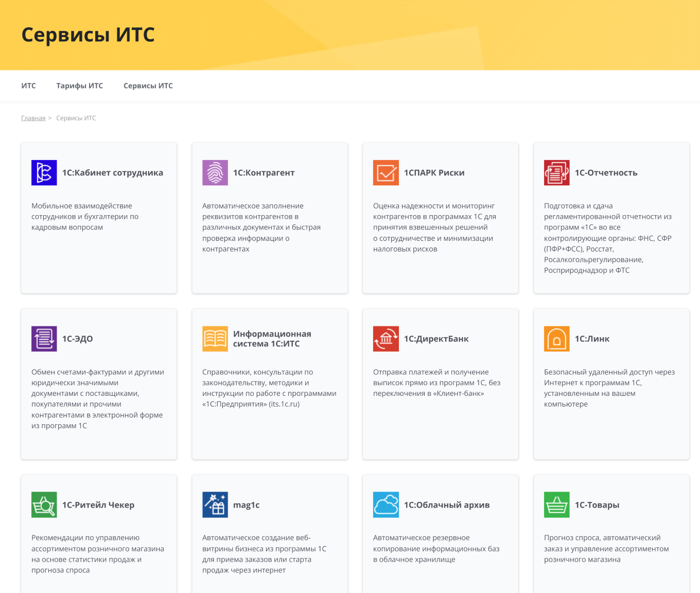Go to Главная via breadcrumb link
The image size is (700, 593).
(33, 118)
